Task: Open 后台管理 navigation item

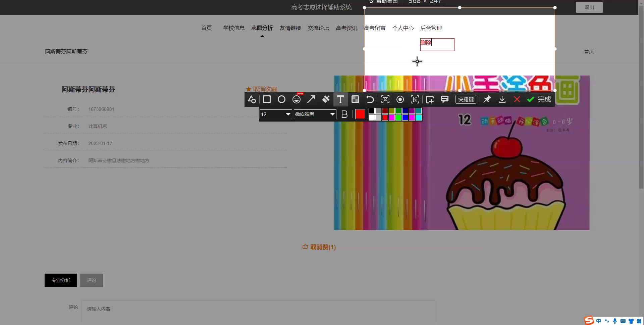Action: [x=431, y=28]
